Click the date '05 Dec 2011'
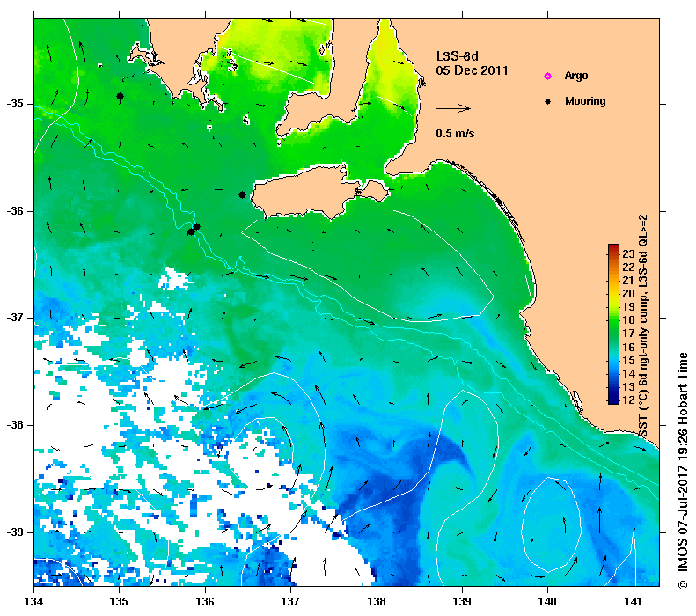Screen dimensions: 696x616 pos(472,70)
